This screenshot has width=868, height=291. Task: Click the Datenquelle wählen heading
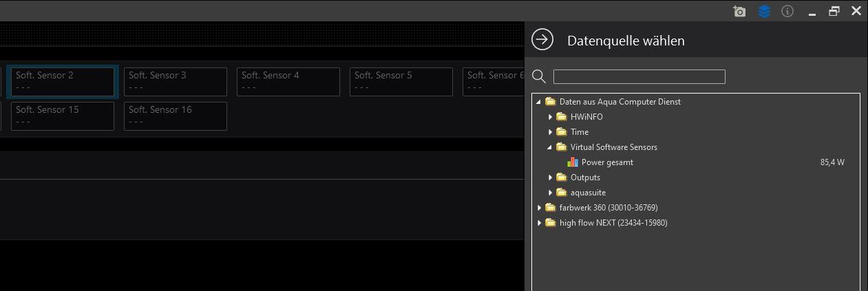point(626,41)
